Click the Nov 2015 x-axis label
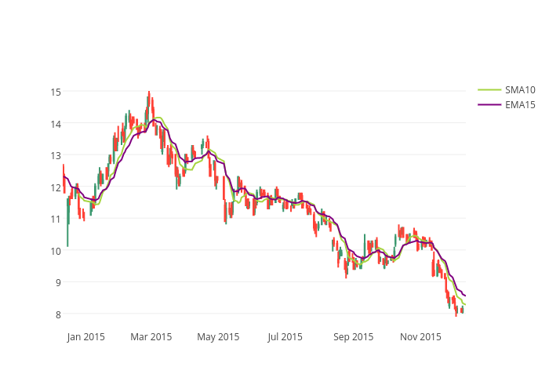This screenshot has width=549, height=392. [x=420, y=337]
